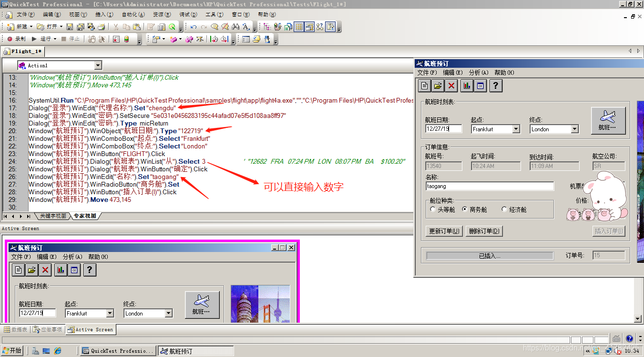Screen dimensions: 644x357
Task: Click the bar chart Graph icon in 航班预订 window
Action: [x=467, y=85]
